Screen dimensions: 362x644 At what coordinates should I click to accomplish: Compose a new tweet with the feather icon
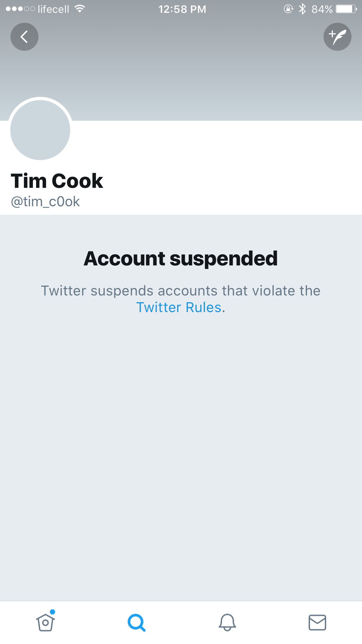[338, 37]
